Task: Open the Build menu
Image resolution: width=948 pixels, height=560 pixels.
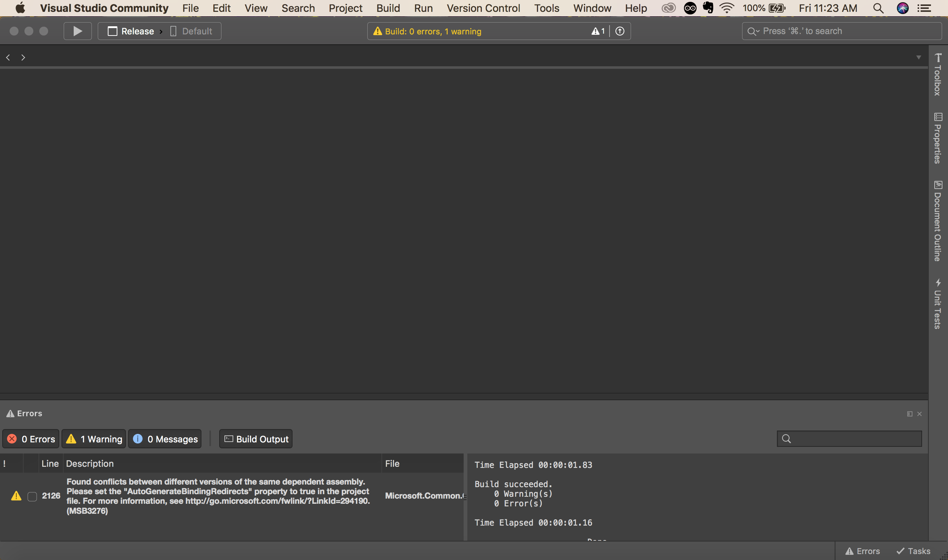Action: pyautogui.click(x=388, y=8)
